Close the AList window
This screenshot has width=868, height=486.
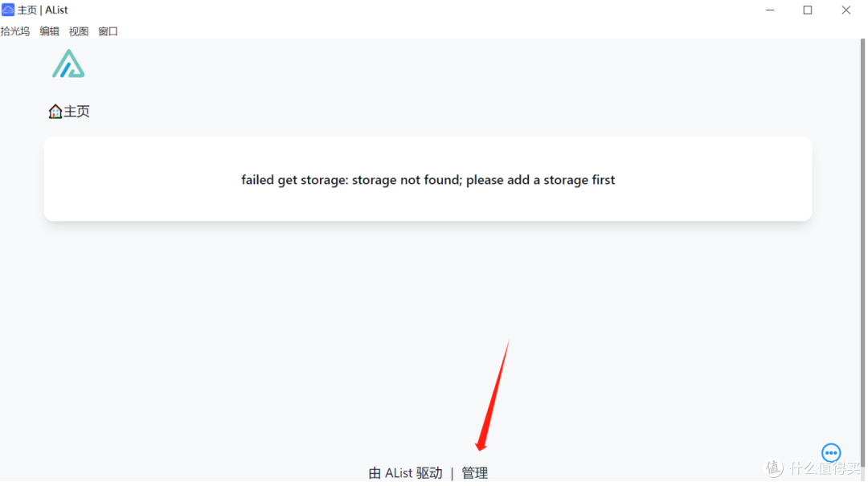845,10
